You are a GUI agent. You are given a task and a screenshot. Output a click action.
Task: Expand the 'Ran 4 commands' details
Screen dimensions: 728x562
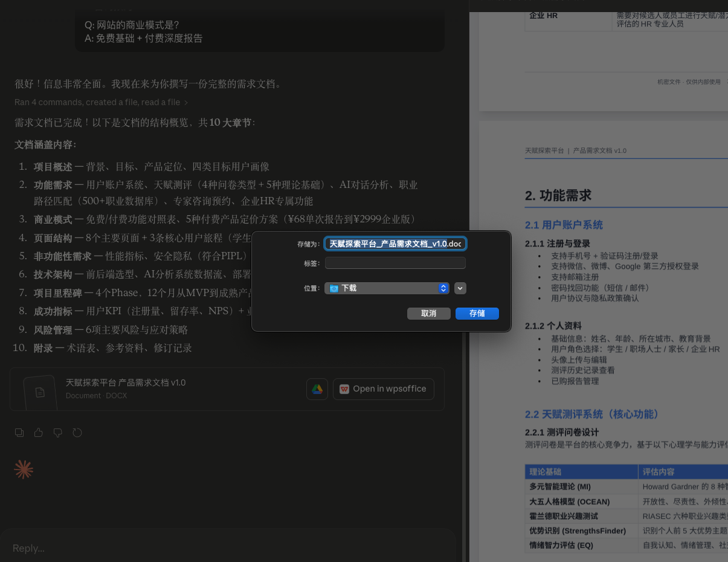click(x=101, y=103)
